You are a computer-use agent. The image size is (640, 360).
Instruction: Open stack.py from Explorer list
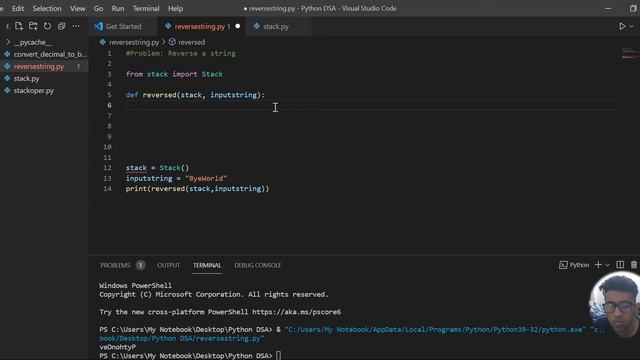pyautogui.click(x=27, y=78)
